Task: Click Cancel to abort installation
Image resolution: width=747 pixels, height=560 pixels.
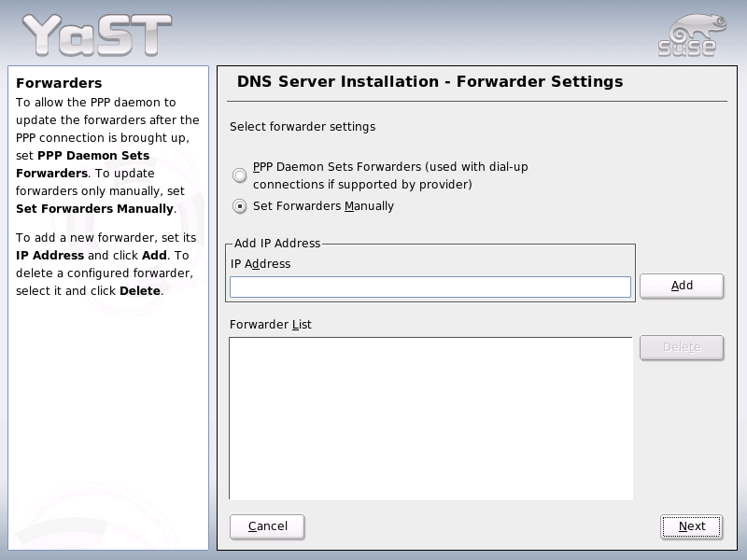Action: (x=267, y=526)
